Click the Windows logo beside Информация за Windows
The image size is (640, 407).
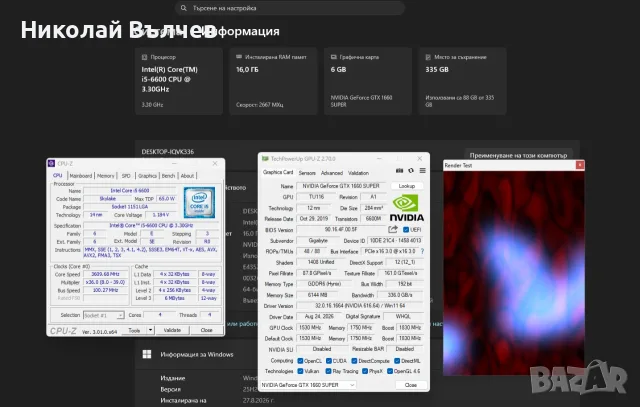click(x=147, y=354)
